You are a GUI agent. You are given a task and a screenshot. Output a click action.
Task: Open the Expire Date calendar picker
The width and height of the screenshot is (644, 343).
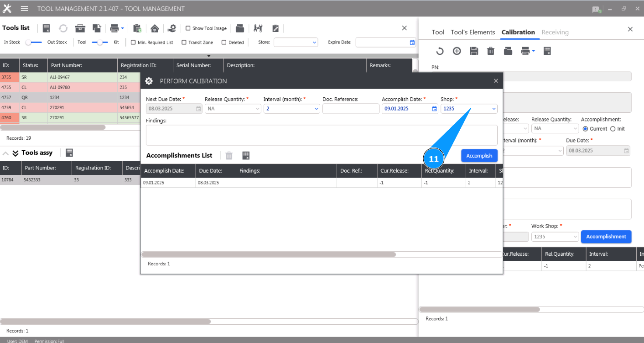(x=412, y=42)
